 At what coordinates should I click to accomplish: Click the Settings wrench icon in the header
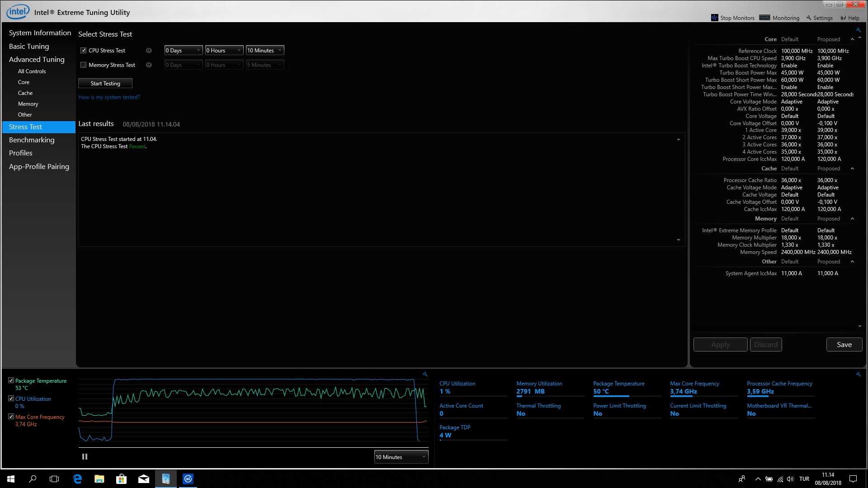coord(809,18)
